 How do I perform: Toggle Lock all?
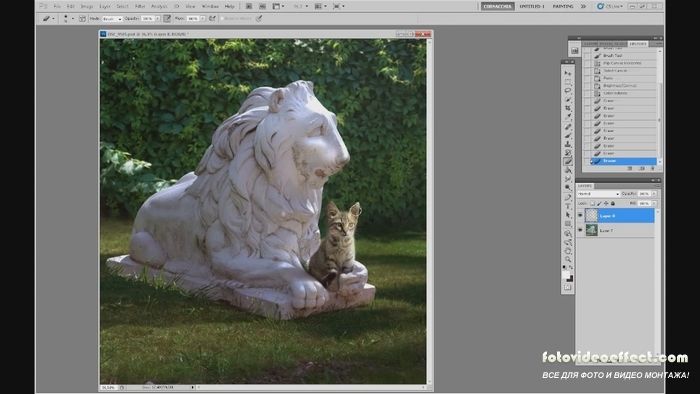[612, 203]
